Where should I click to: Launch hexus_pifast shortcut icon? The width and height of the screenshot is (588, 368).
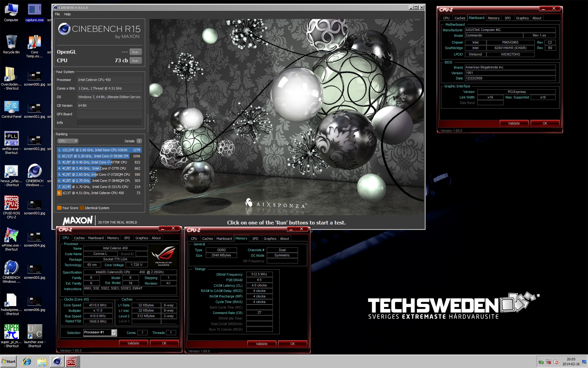click(x=11, y=175)
